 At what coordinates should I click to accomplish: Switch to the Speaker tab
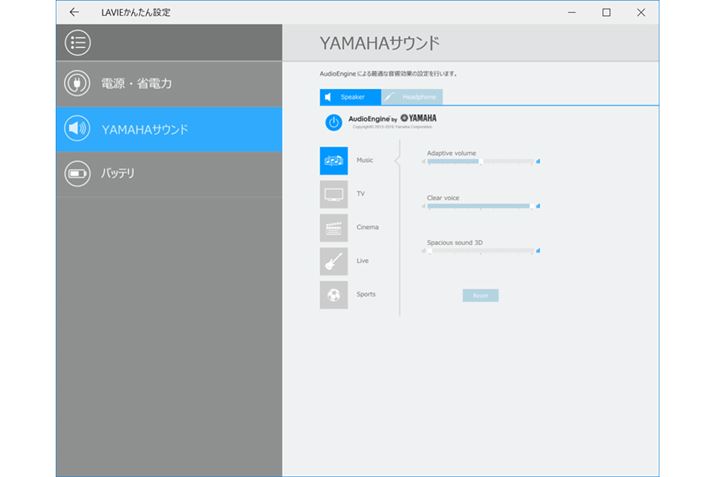[350, 97]
